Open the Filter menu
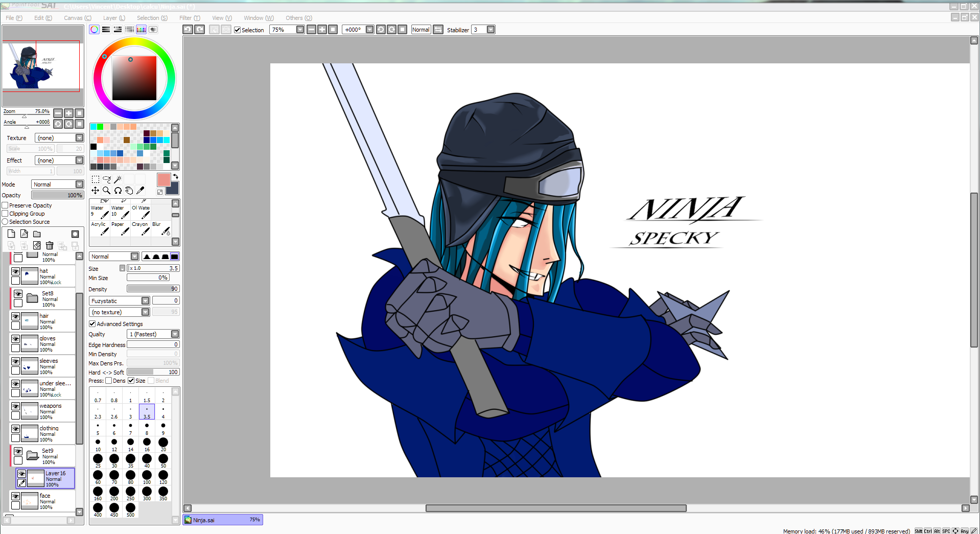Viewport: 980px width, 534px height. click(x=190, y=18)
